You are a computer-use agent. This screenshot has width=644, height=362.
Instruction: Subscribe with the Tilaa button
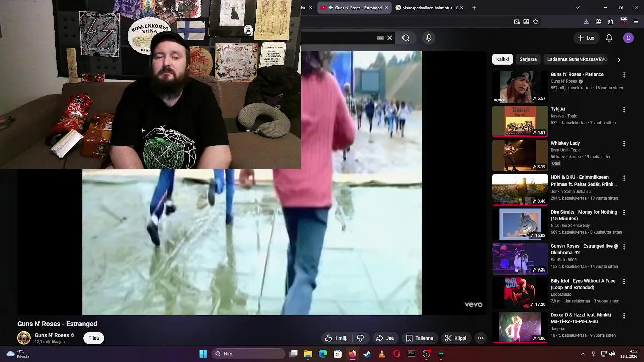pos(94,338)
